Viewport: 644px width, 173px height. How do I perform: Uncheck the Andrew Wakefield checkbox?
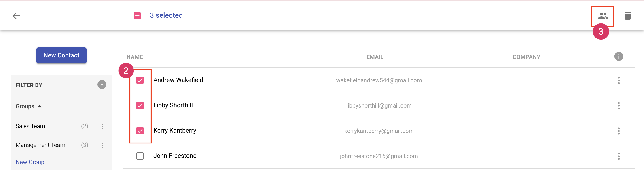[x=140, y=80]
